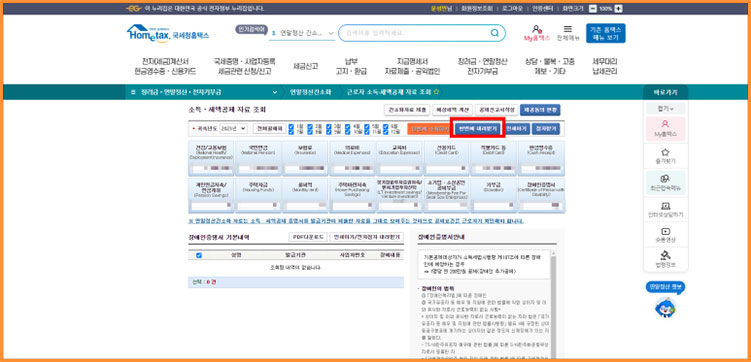Open the 연말정산 챗봇 mascot
This screenshot has height=362, width=751.
(665, 306)
